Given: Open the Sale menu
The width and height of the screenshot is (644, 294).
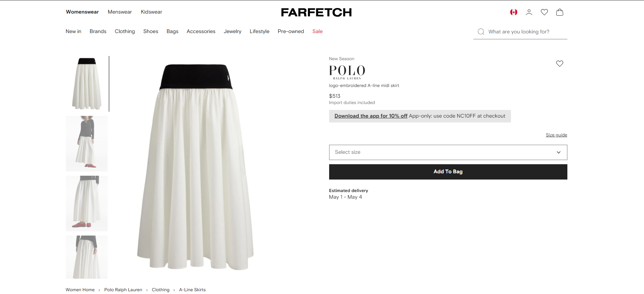Looking at the screenshot, I should tap(317, 31).
